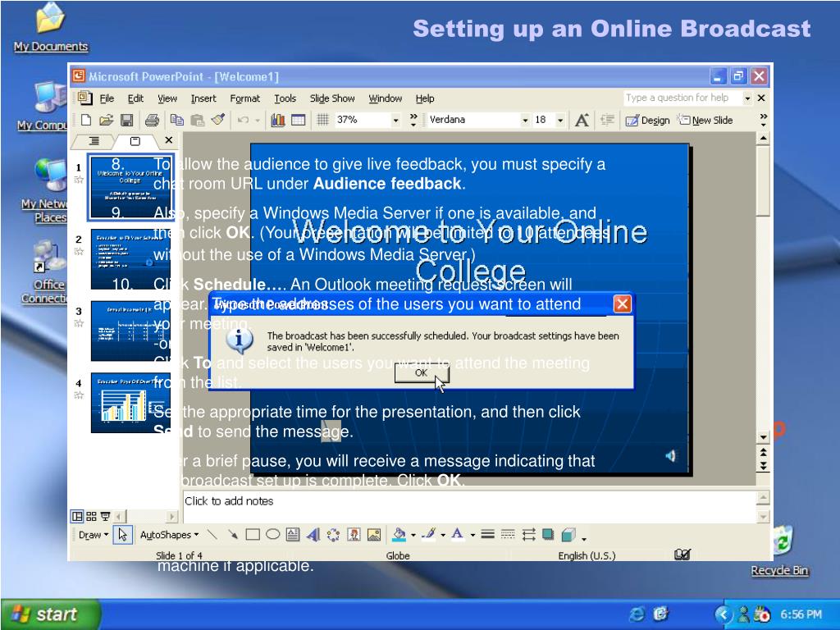Click the Undo arrow icon
840x630 pixels.
coord(243,120)
